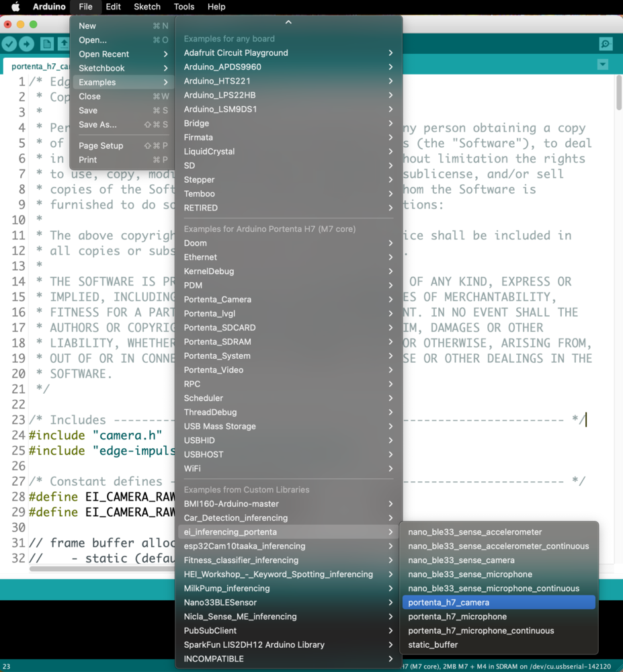Open the Portenta_Camera examples submenu
This screenshot has width=623, height=672.
coord(288,300)
